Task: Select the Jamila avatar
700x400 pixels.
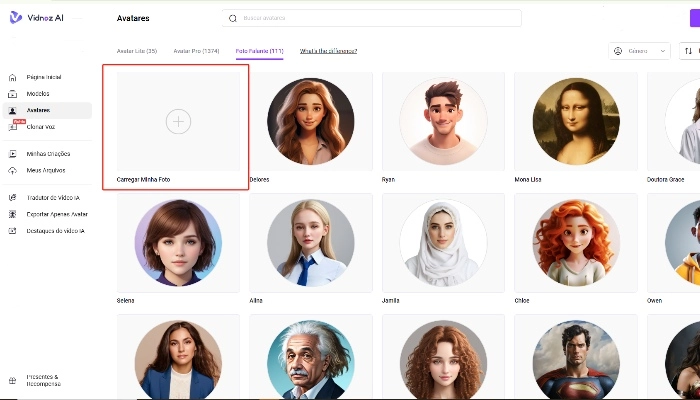Action: click(x=443, y=243)
